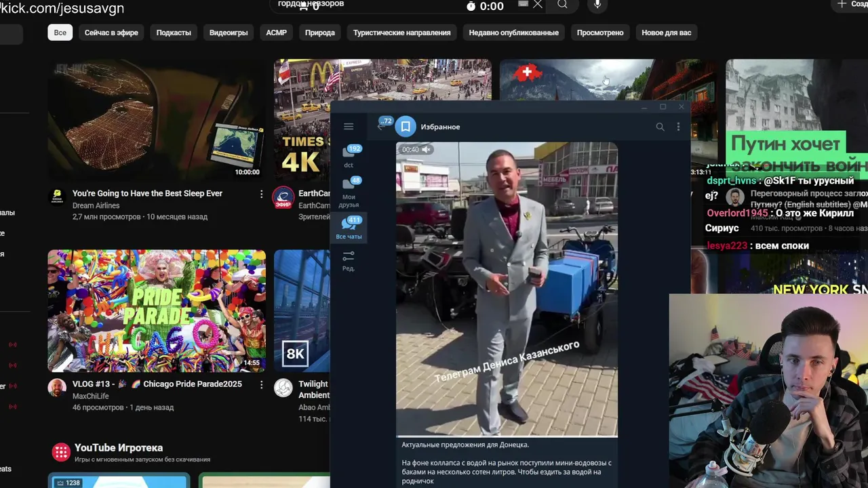Open menu for Chicago Pride Parade video
Screen dimensions: 868x488
point(261,384)
